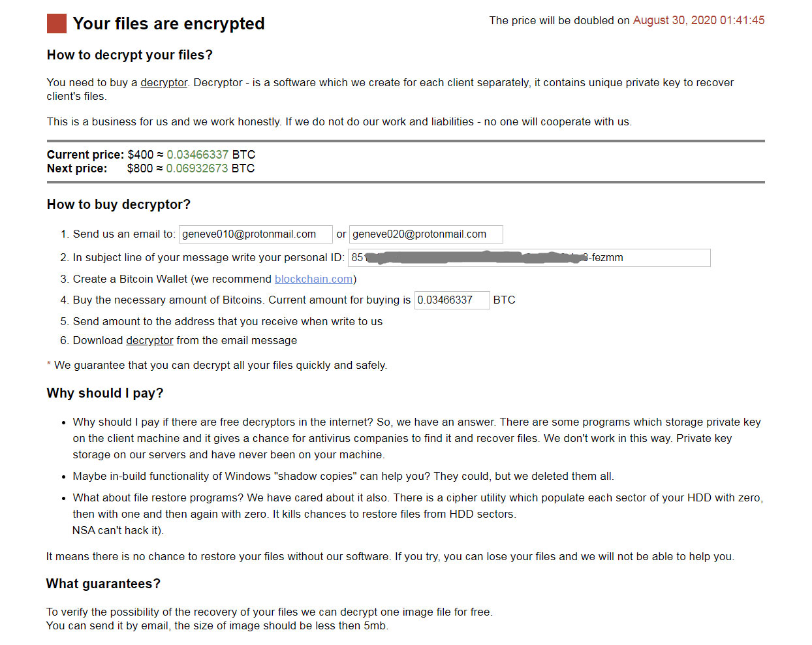Open the blockchain.com wallet link
The height and width of the screenshot is (645, 812).
(313, 279)
